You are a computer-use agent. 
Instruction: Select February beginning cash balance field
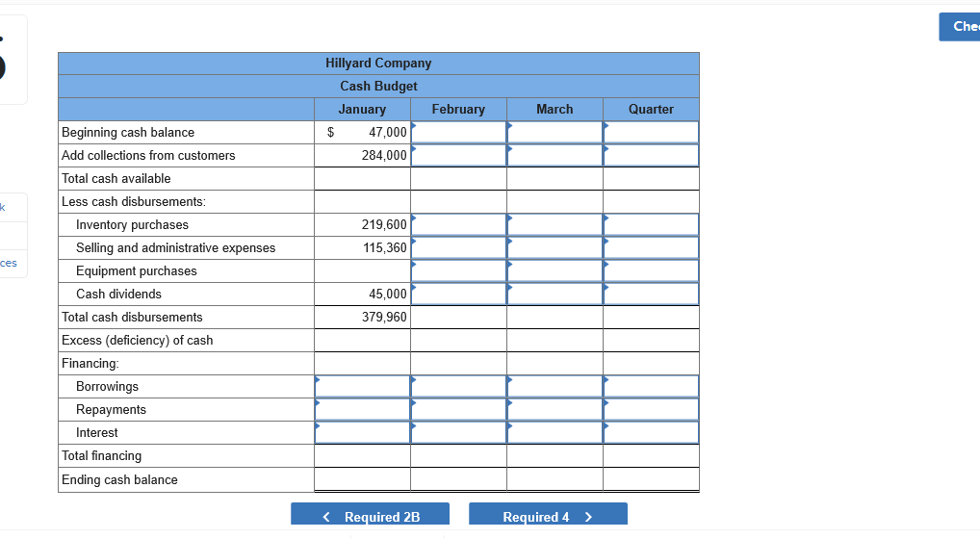(x=459, y=133)
